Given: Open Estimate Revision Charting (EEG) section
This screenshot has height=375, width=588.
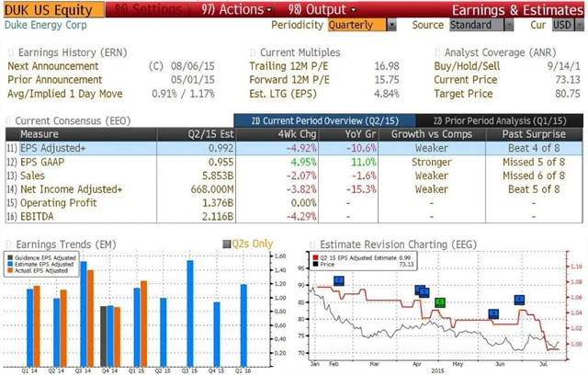Looking at the screenshot, I should [393, 244].
